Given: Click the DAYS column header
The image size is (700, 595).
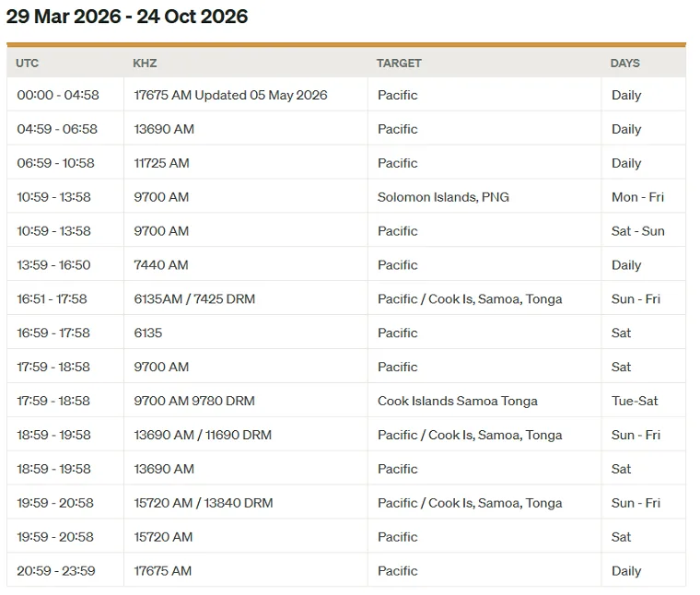Looking at the screenshot, I should tap(625, 63).
